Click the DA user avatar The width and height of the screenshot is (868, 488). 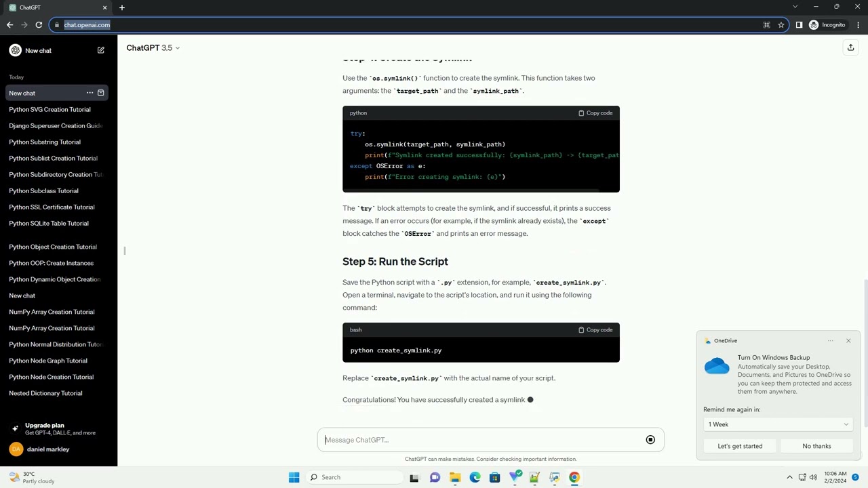pos(16,449)
